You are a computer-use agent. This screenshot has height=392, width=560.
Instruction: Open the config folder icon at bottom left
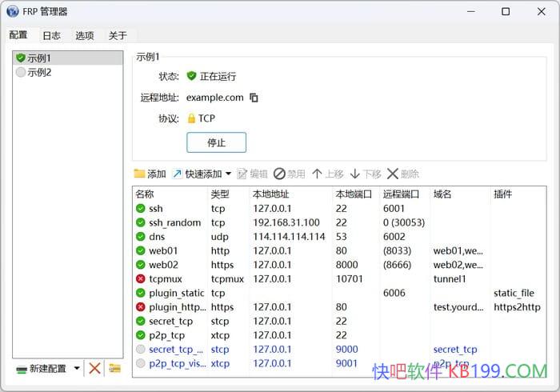115,368
